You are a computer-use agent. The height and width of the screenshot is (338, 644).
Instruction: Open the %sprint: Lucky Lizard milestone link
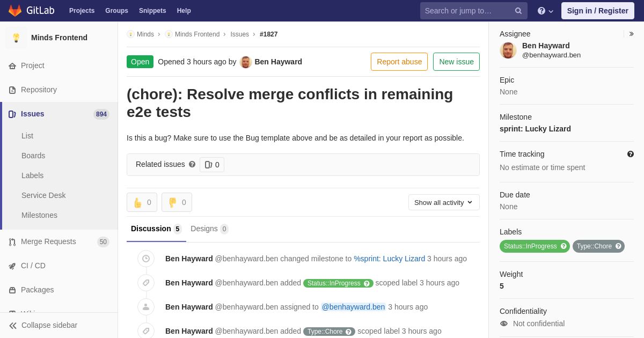[389, 259]
